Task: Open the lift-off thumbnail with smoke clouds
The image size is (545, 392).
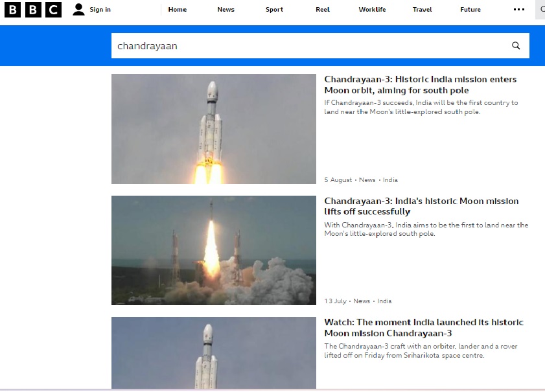Action: pyautogui.click(x=213, y=250)
